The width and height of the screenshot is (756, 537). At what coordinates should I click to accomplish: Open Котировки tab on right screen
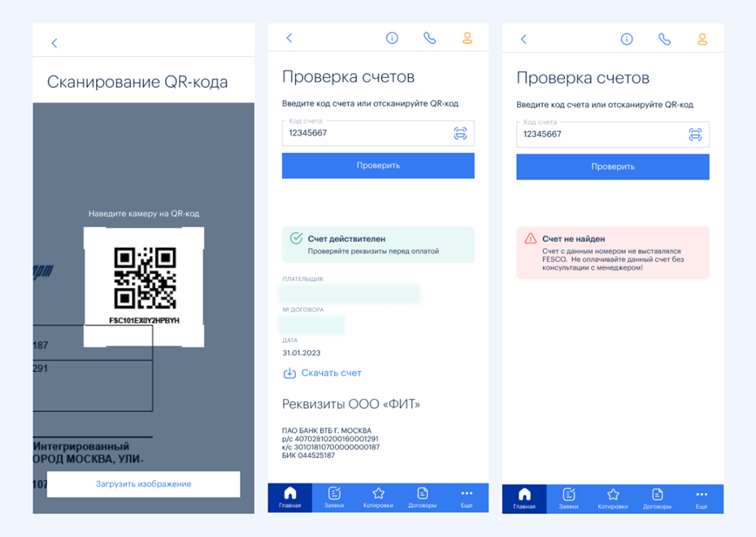click(613, 499)
